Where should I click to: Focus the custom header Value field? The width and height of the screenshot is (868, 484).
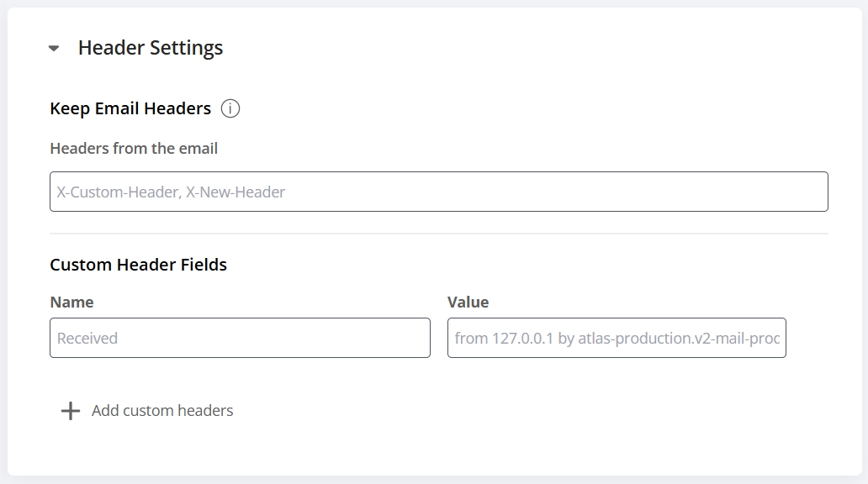[617, 338]
